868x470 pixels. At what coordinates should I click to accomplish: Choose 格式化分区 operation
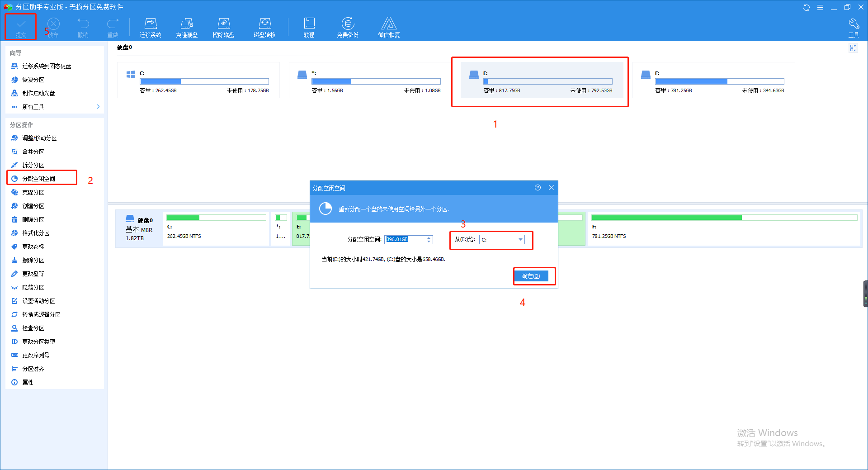pos(36,233)
